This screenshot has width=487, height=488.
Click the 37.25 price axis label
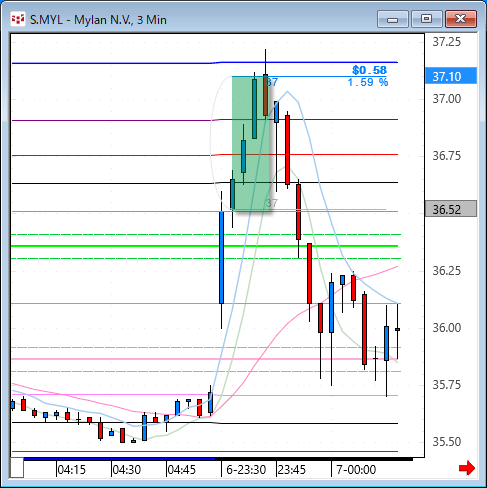point(447,42)
